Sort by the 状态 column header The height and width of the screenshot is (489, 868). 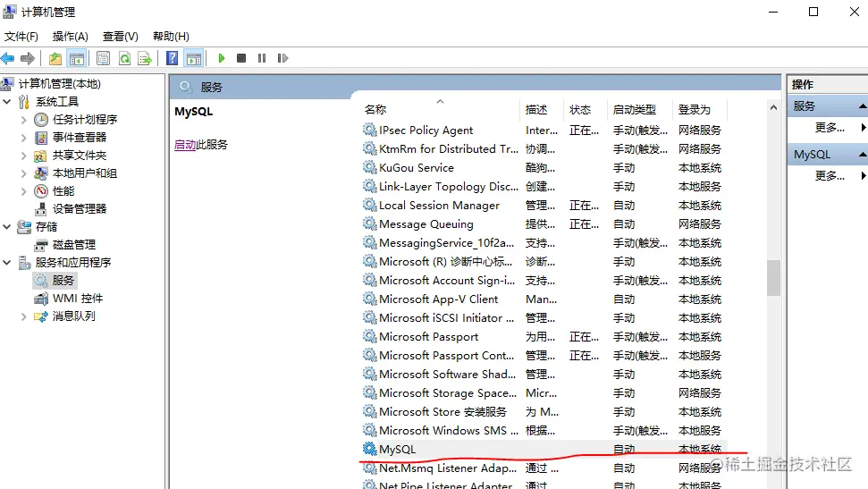pos(586,110)
